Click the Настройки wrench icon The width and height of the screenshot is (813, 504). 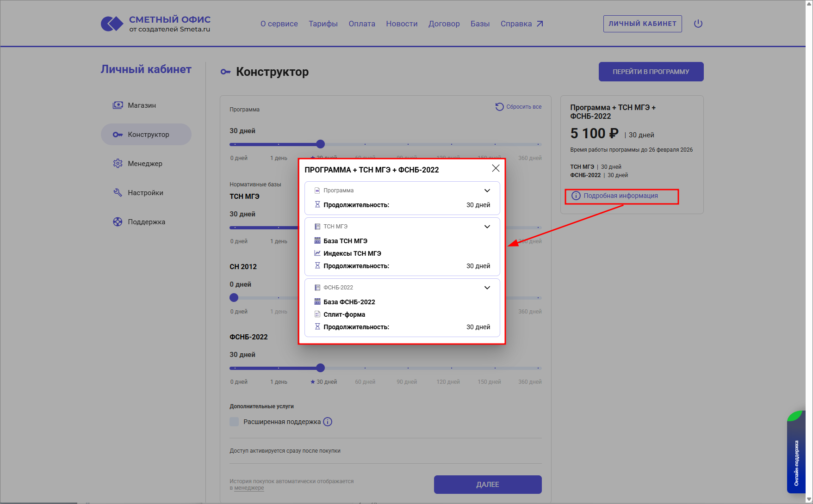118,193
